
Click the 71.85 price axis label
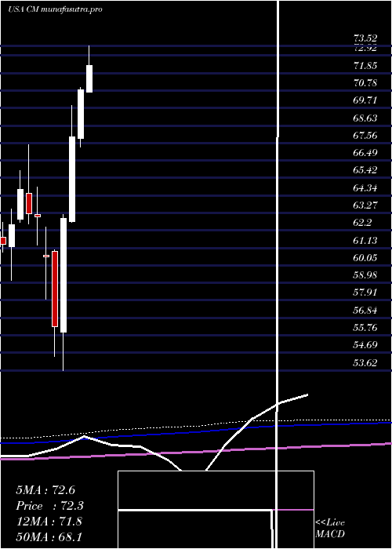coord(365,66)
